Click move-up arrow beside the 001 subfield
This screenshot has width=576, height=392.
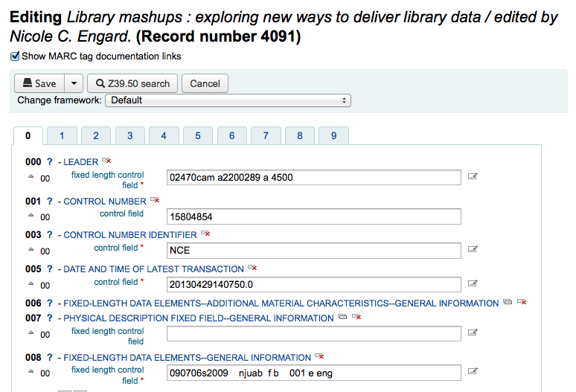pyautogui.click(x=31, y=216)
